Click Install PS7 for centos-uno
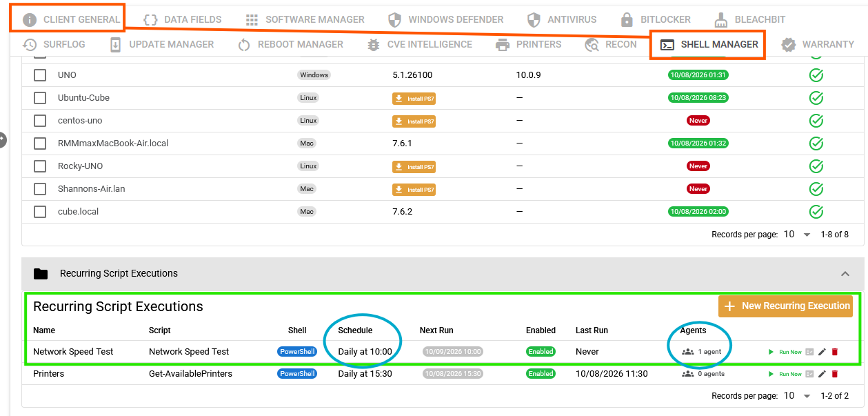 coord(414,121)
